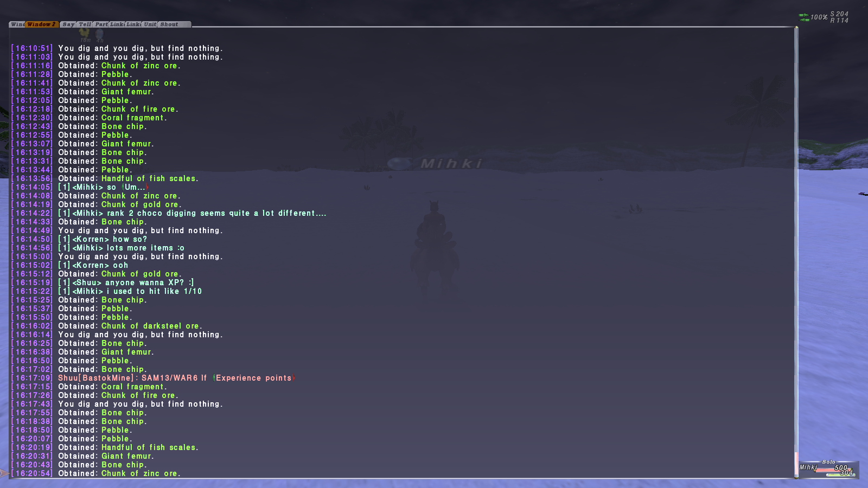Screen dimensions: 868x488
Task: Click the Experience points auto-translate phrase
Action: pyautogui.click(x=254, y=378)
